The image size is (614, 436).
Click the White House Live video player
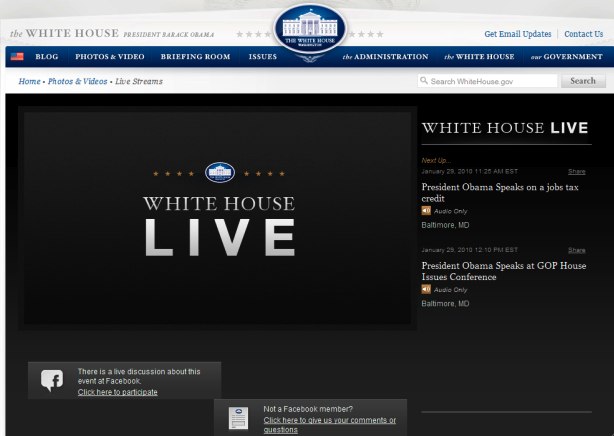pyautogui.click(x=217, y=218)
